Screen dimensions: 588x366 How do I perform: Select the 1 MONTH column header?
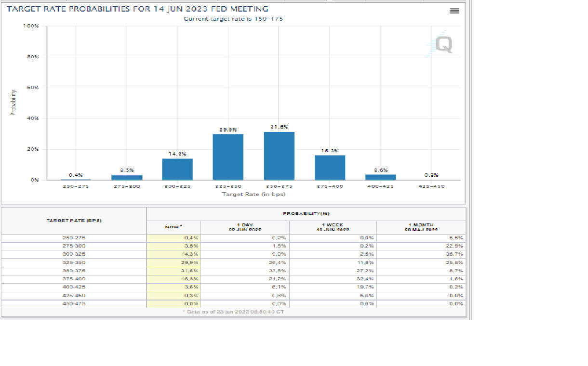coord(421,227)
